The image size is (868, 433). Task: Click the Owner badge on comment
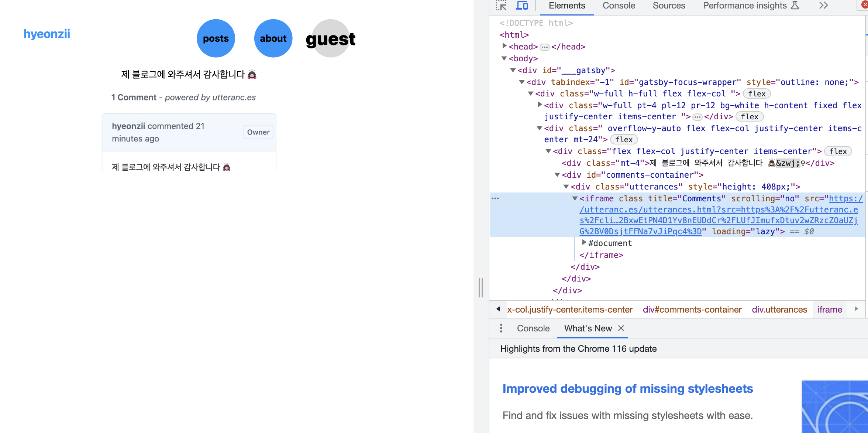click(258, 132)
